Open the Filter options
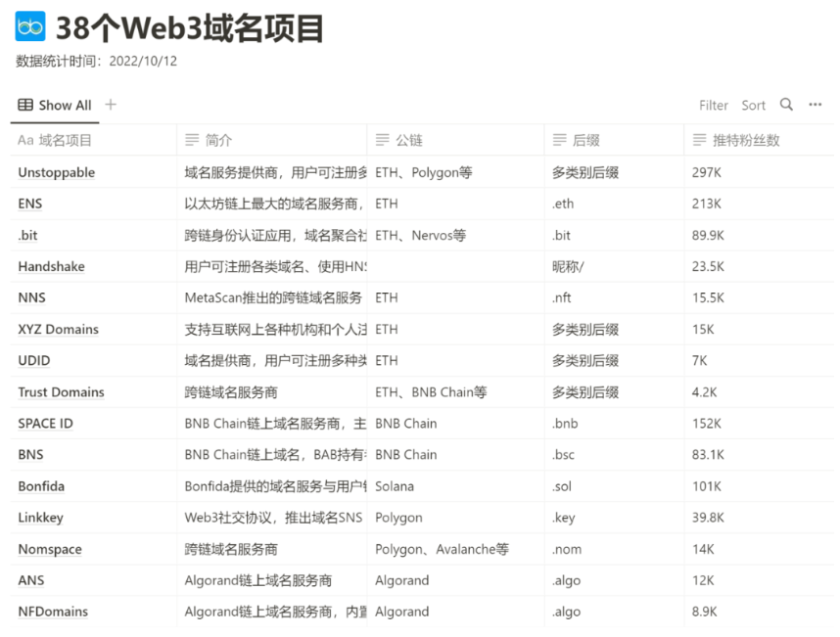840x637 pixels. tap(713, 106)
